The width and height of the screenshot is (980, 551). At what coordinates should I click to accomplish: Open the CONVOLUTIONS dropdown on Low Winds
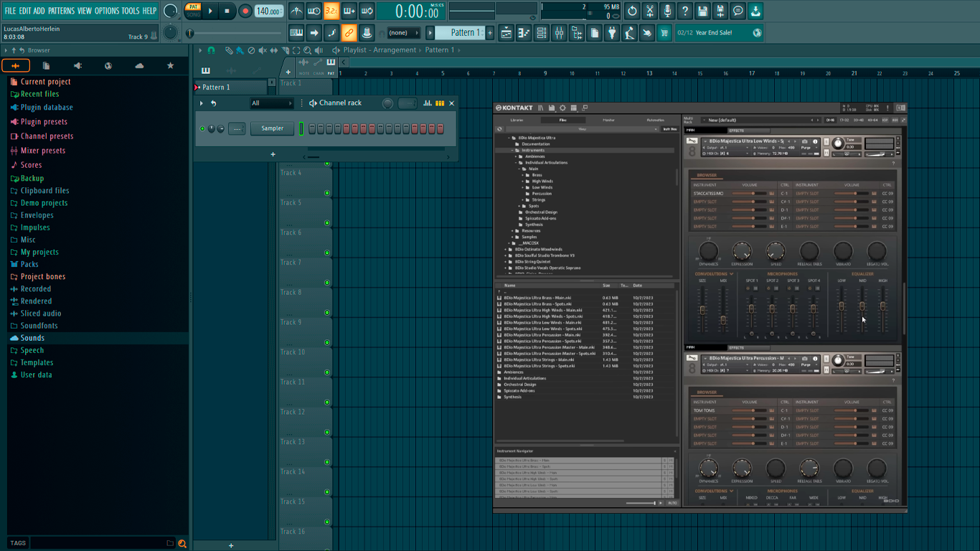714,274
